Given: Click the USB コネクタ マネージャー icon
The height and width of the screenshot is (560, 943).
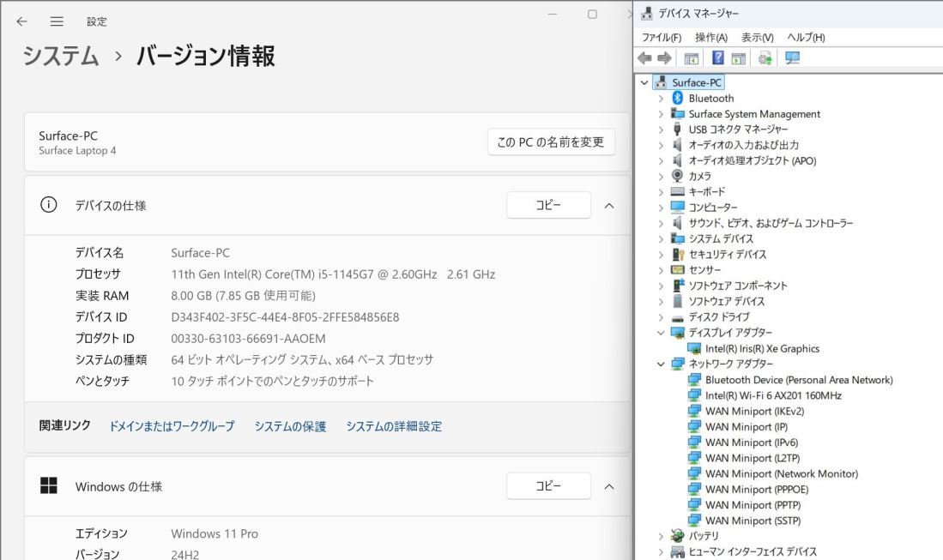Looking at the screenshot, I should [x=677, y=129].
